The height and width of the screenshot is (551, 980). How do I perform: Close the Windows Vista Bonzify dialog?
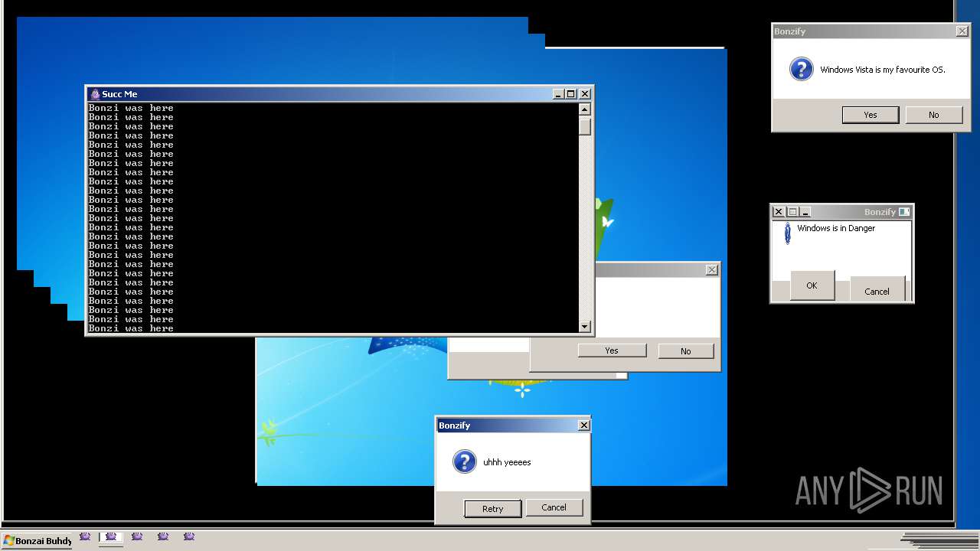point(962,31)
